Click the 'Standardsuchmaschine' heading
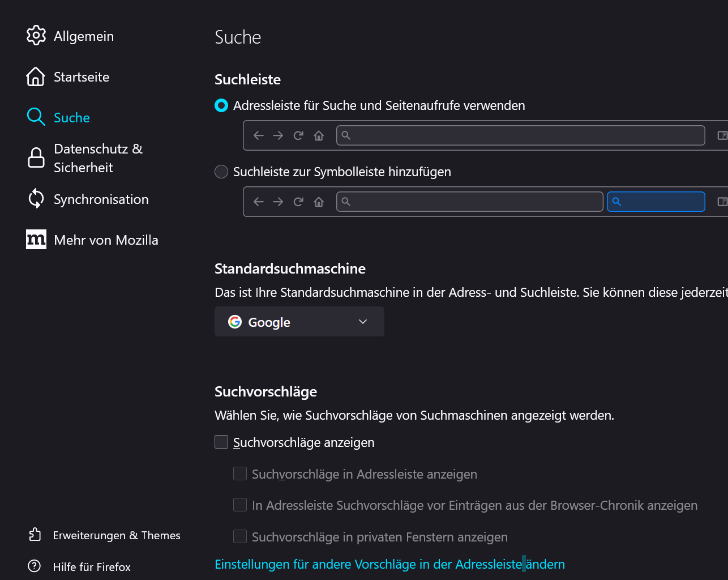Viewport: 728px width, 580px height. [x=290, y=268]
